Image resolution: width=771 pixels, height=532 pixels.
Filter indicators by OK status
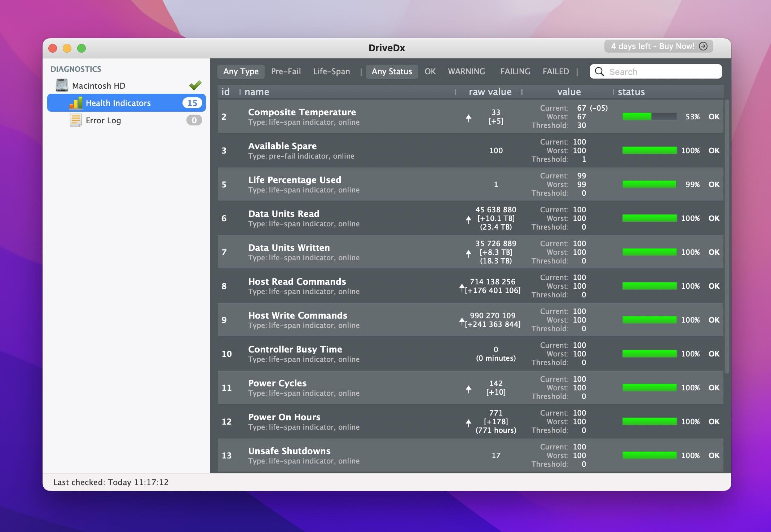pyautogui.click(x=430, y=71)
